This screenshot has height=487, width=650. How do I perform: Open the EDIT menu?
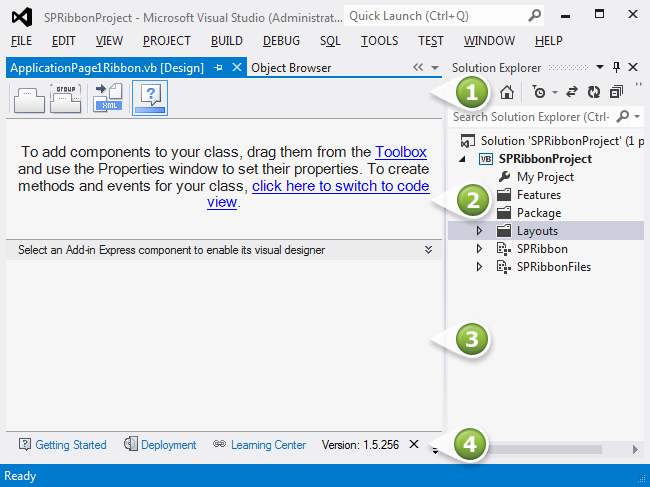click(63, 41)
